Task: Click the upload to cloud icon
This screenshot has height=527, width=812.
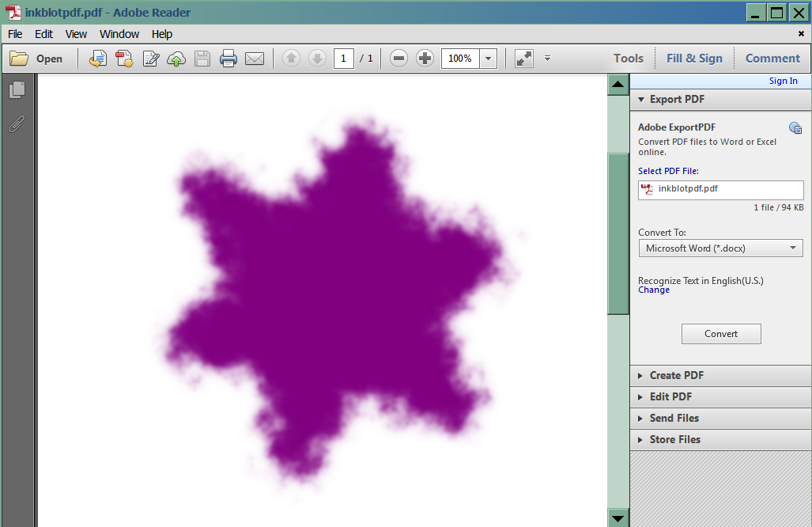Action: [176, 59]
